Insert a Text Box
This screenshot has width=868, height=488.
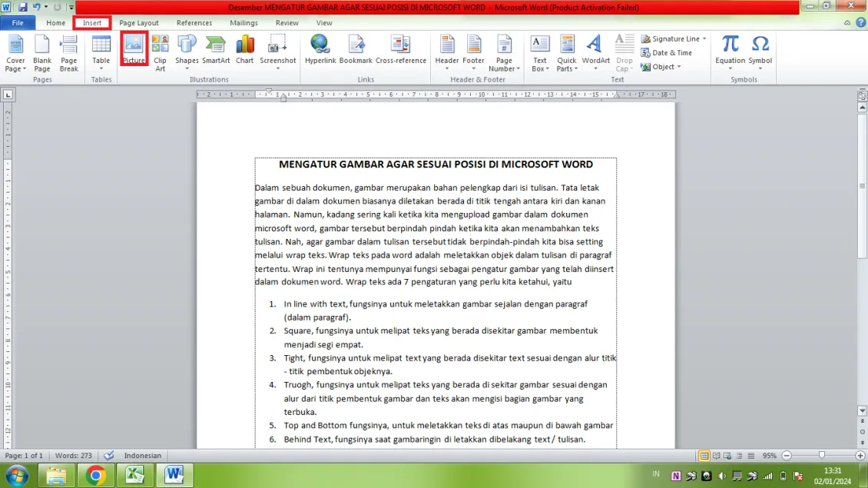pyautogui.click(x=540, y=53)
